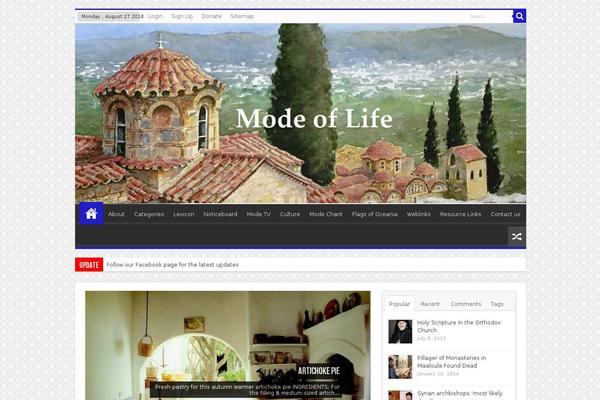Go to the Home icon in navigation
The height and width of the screenshot is (400, 600).
(x=91, y=213)
